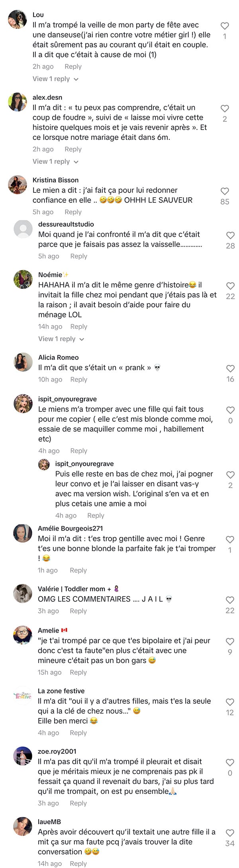This screenshot has height=868, width=239.
Task: Open La zone festive's avatar picture
Action: (23, 696)
